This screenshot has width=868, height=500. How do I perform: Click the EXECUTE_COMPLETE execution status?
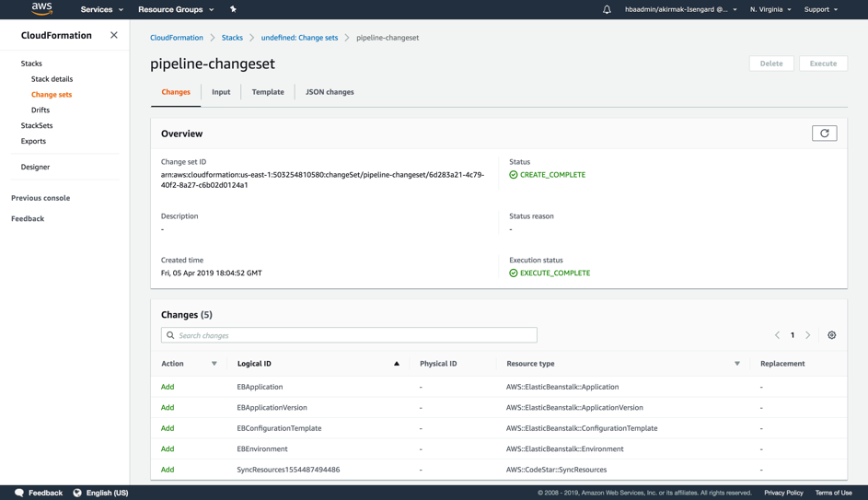[x=555, y=273]
